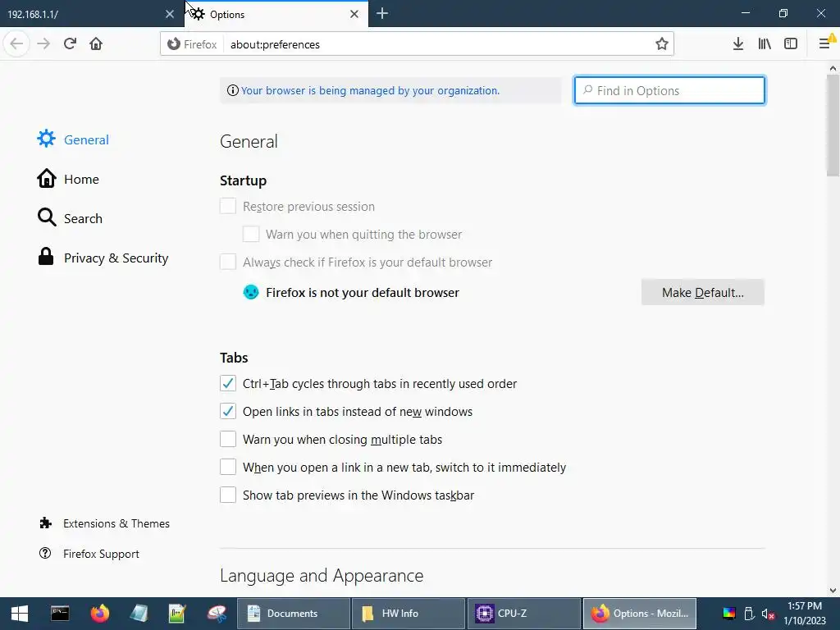Switch to HW Info window in taskbar

(409, 614)
